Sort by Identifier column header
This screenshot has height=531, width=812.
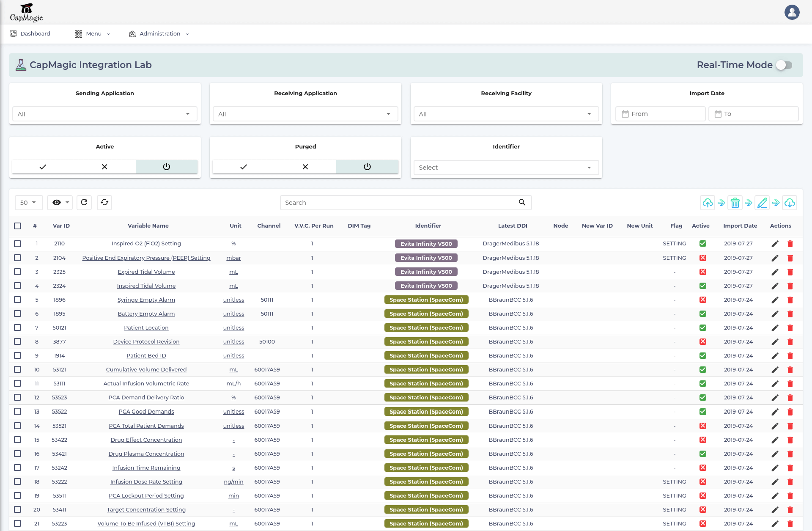(x=428, y=226)
